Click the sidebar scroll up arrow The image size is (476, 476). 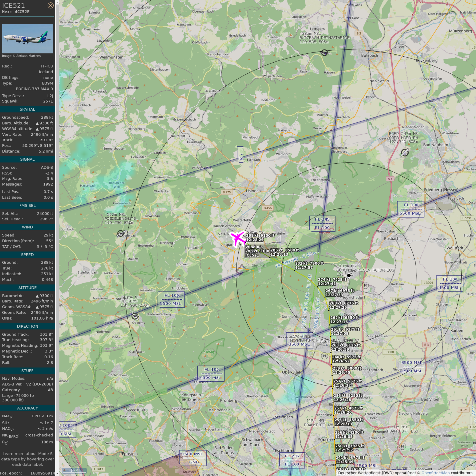[57, 2]
